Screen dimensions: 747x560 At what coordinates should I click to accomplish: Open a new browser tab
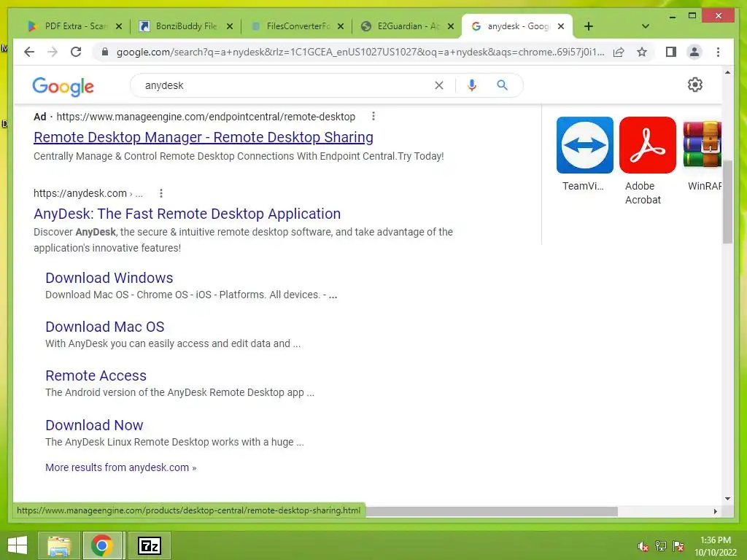click(589, 26)
